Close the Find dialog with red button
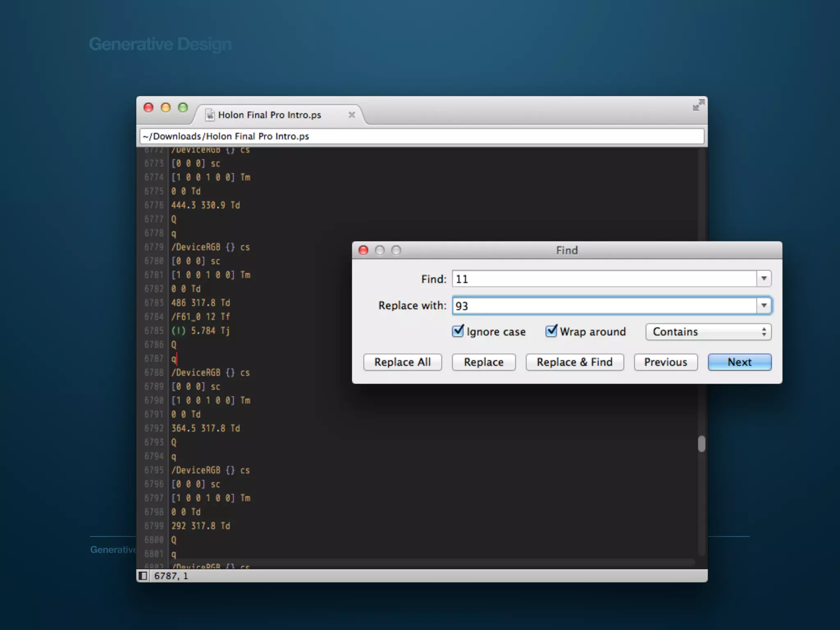 coord(363,250)
